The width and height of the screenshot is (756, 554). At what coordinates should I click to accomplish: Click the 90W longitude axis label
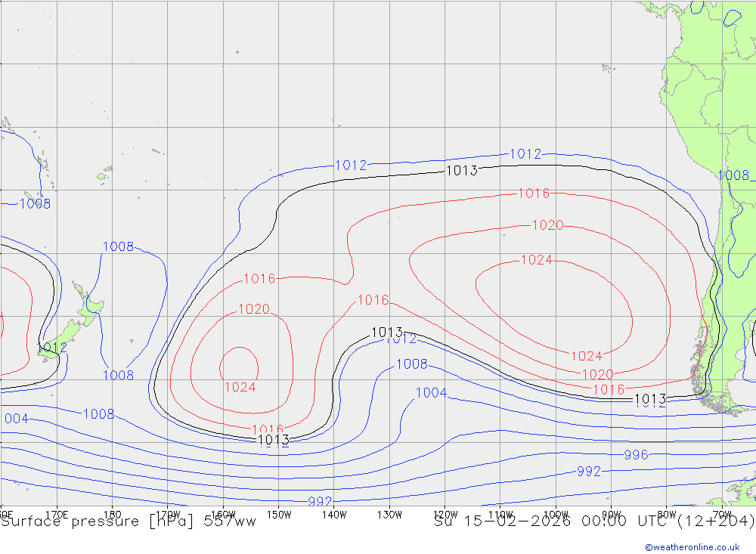[611, 514]
